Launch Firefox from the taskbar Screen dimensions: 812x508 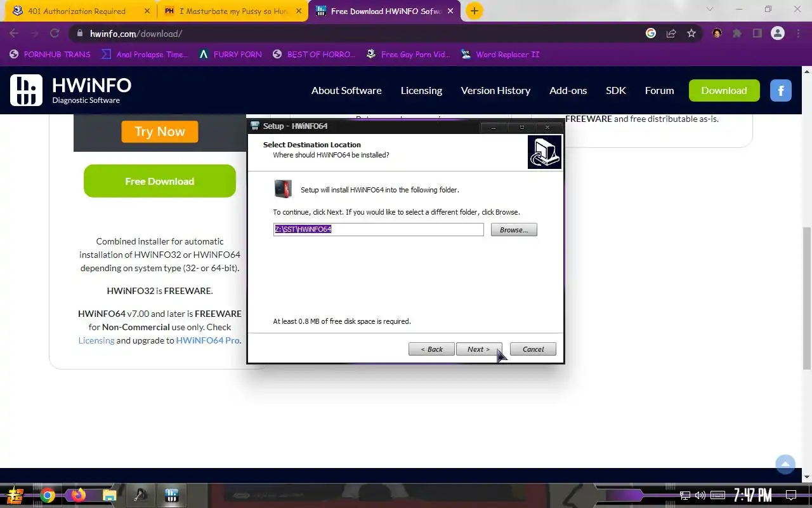(79, 495)
